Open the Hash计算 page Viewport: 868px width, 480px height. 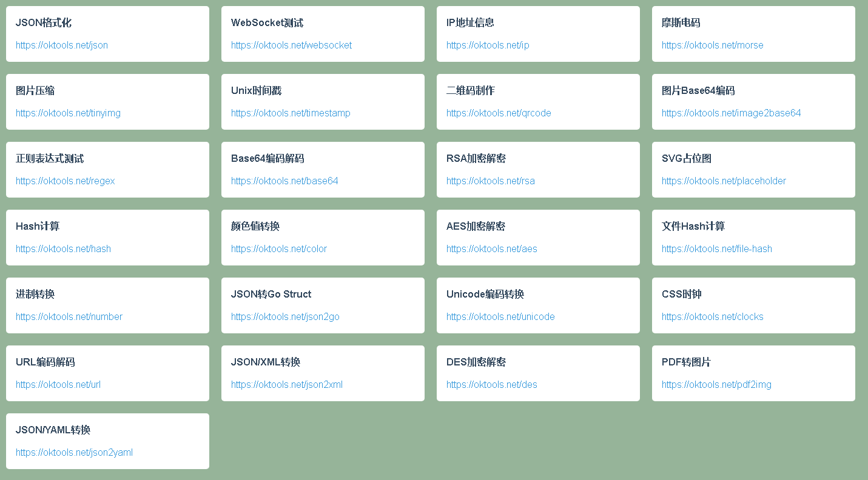63,248
